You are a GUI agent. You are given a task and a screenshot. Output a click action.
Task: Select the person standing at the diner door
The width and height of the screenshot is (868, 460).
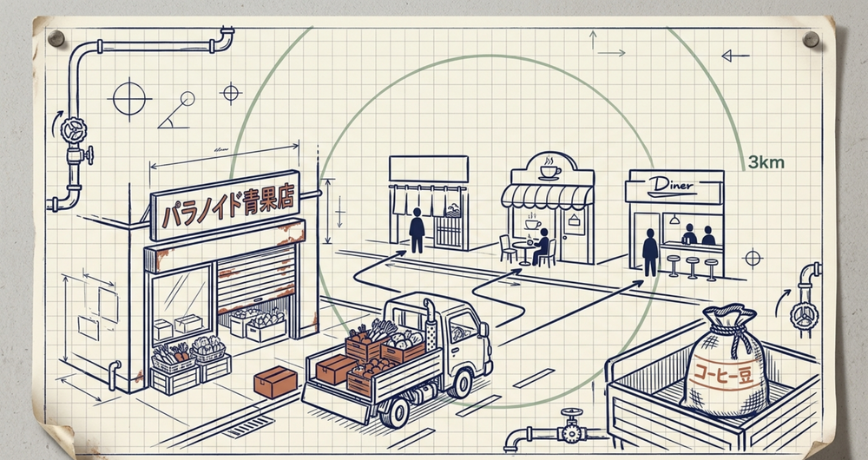pyautogui.click(x=650, y=252)
